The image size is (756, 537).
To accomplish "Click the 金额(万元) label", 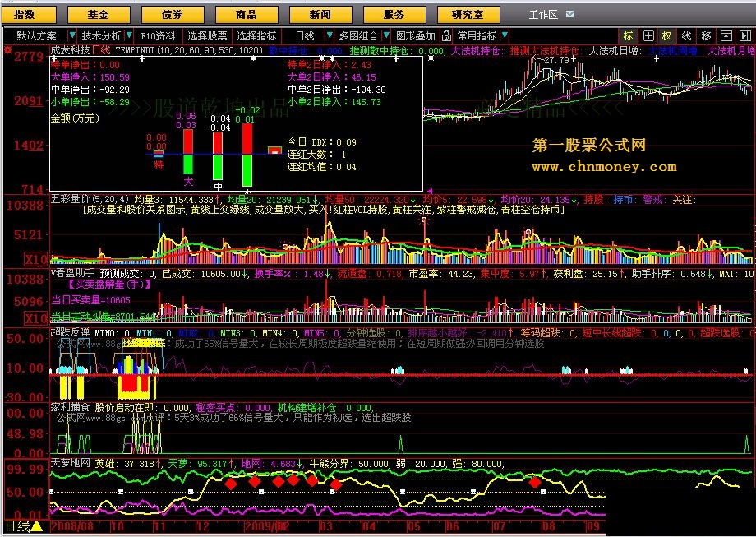I will pos(75,118).
